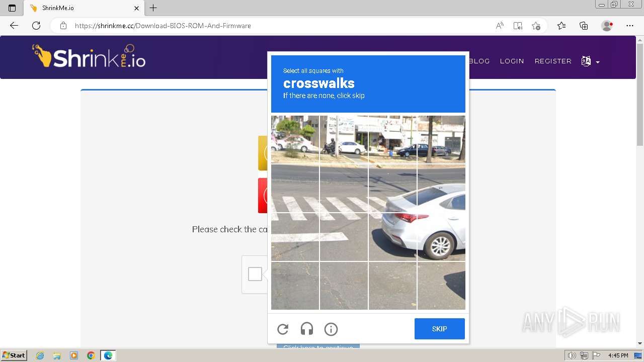644x362 pixels.
Task: Launch Internet Explorer from the taskbar
Action: point(40,355)
